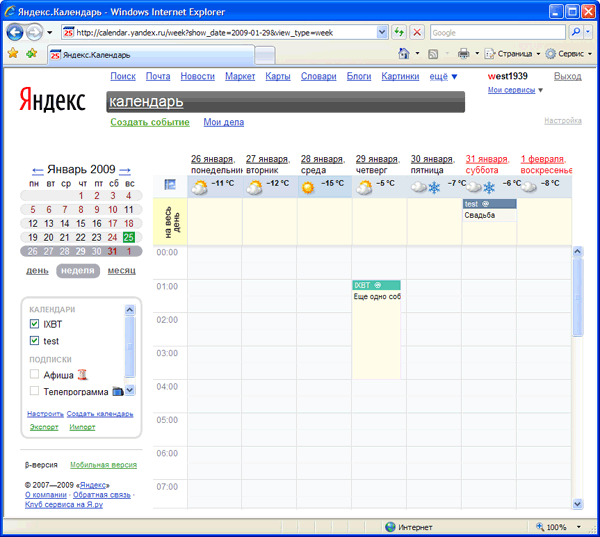Click the Страница page icon
The height and width of the screenshot is (537, 600).
click(x=489, y=54)
